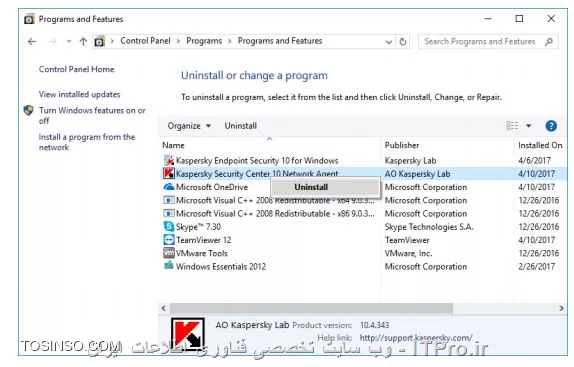This screenshot has height=367, width=574.
Task: Click the 4/6/2017 installed date
Action: tap(534, 160)
